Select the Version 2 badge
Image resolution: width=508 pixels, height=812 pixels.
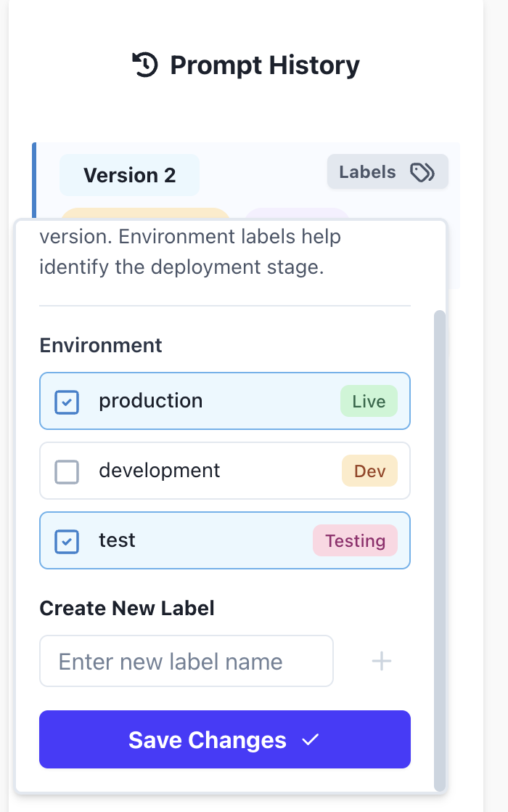click(x=129, y=175)
